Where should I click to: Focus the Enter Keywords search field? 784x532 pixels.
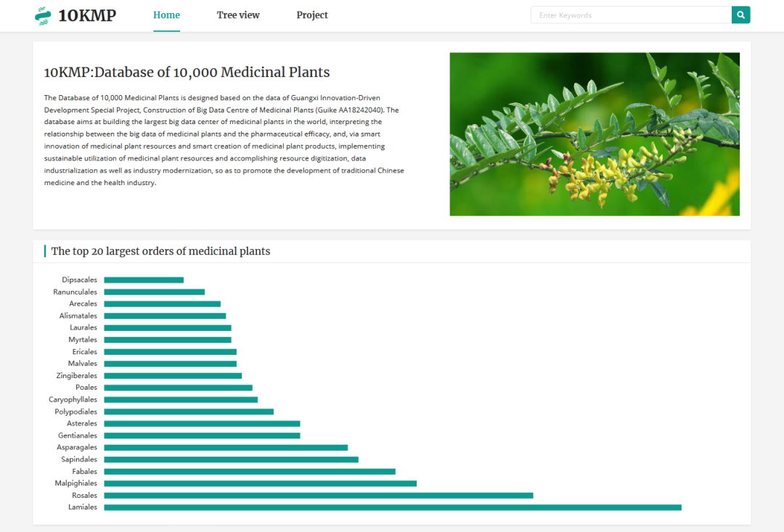631,15
